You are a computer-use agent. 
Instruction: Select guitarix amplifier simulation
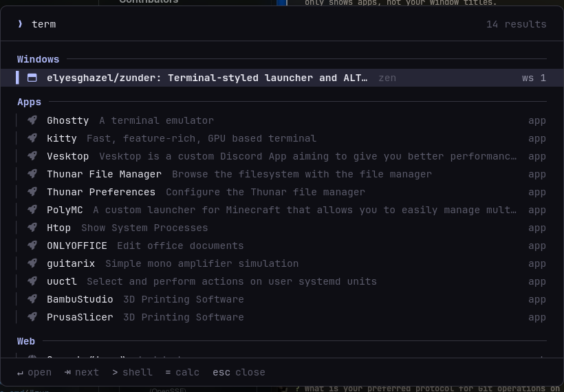tap(282, 263)
